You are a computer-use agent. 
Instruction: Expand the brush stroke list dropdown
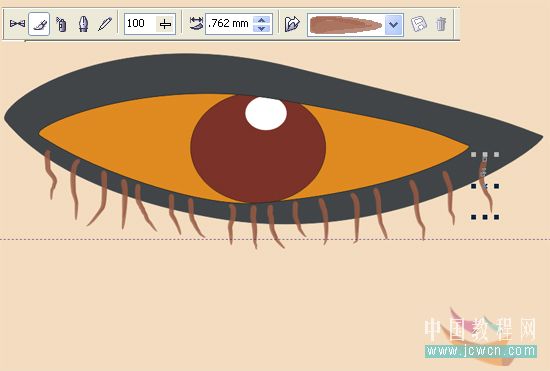point(394,25)
